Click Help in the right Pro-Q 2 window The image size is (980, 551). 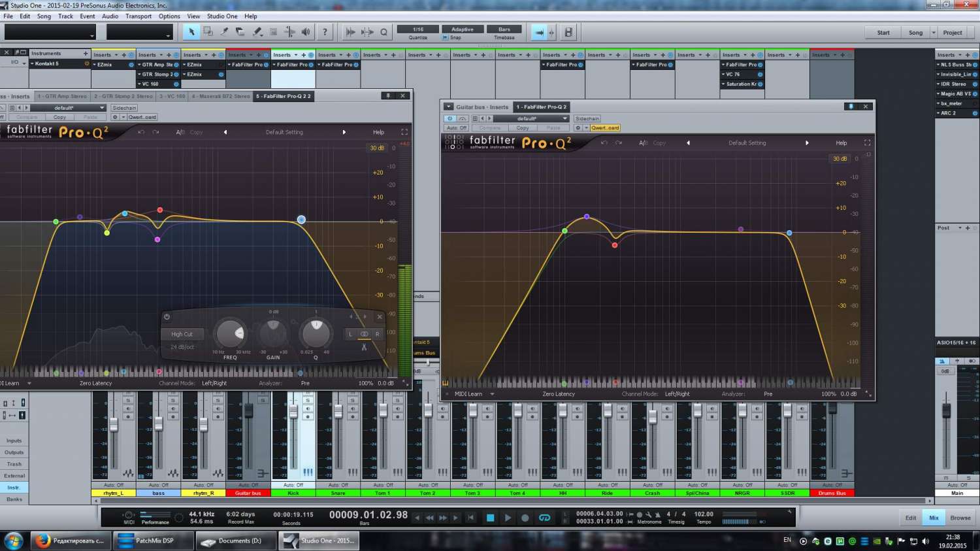[841, 142]
